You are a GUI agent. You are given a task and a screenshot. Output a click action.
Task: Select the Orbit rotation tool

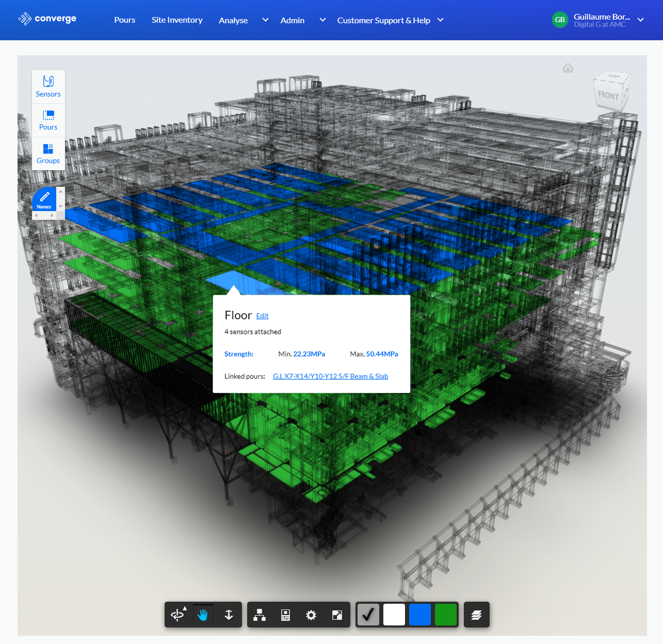pos(177,615)
